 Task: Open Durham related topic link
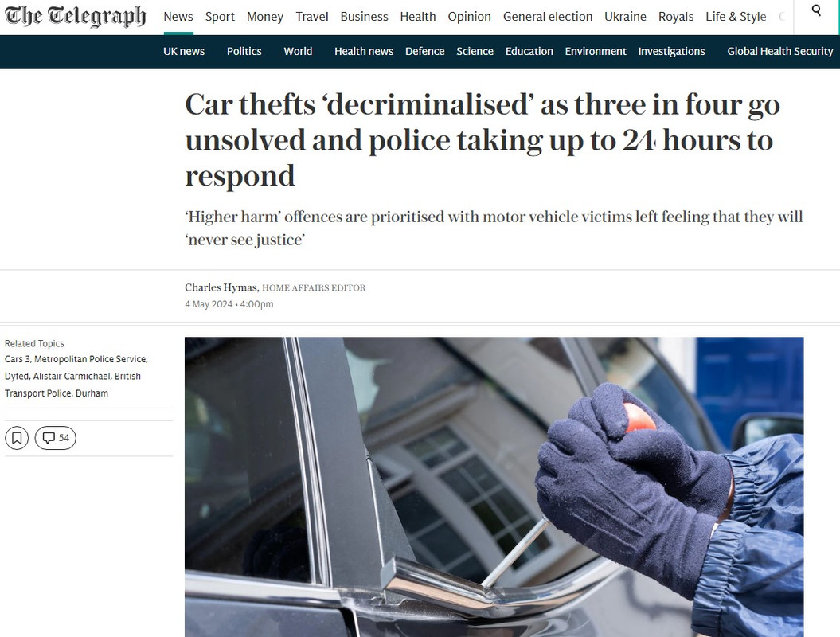[x=92, y=393]
